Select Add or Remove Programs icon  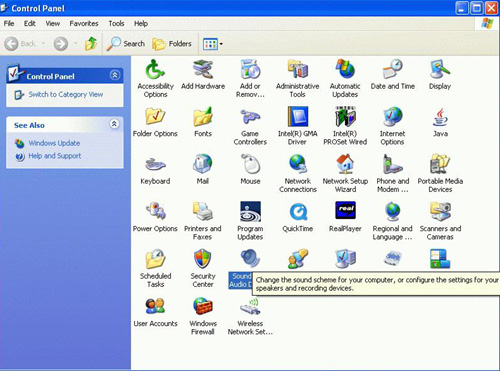point(250,70)
